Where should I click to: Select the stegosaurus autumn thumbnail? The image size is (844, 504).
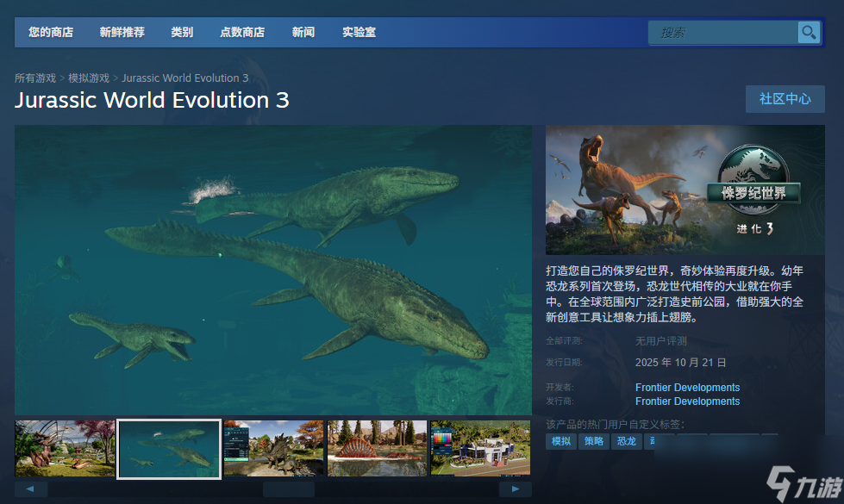(x=273, y=449)
